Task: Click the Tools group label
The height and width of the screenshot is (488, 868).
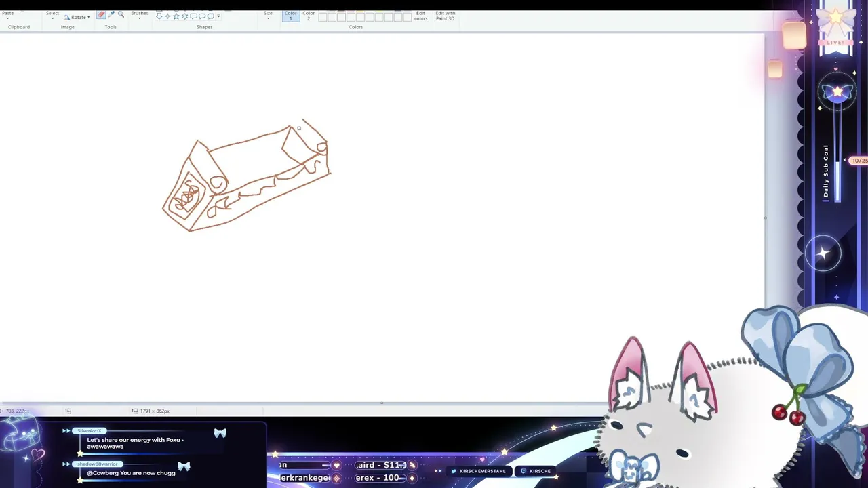Action: click(x=111, y=27)
